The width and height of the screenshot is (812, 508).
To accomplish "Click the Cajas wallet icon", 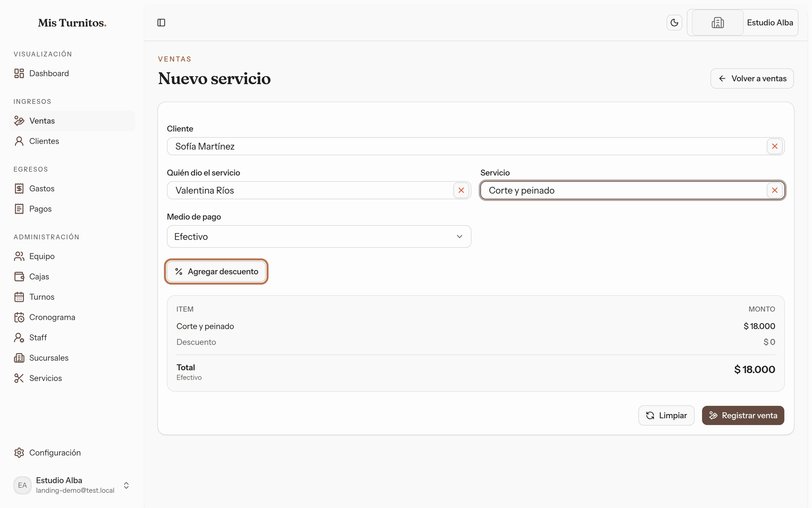I will 19,277.
